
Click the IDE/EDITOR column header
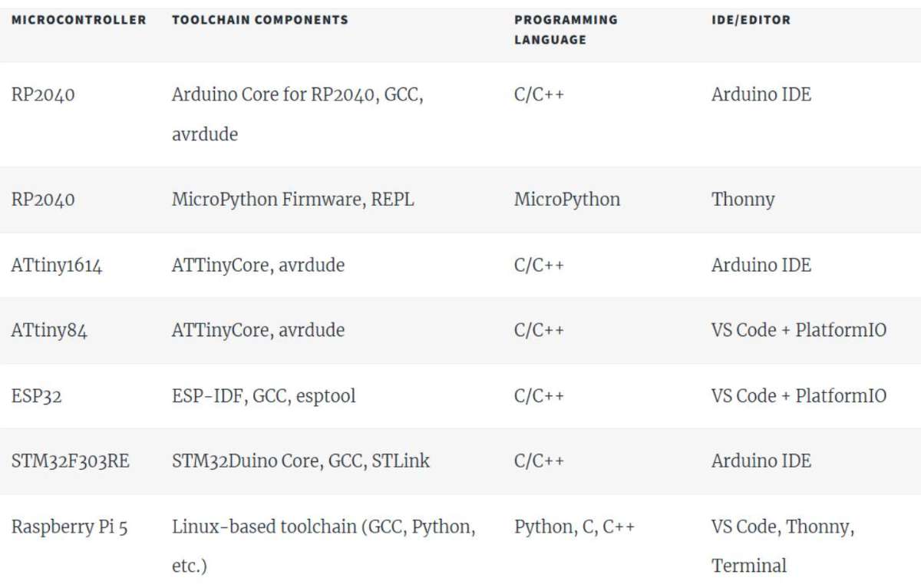[x=750, y=20]
